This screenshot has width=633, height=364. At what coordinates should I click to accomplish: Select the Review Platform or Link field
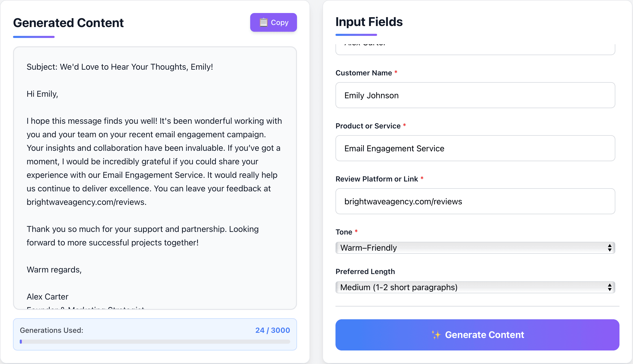475,201
